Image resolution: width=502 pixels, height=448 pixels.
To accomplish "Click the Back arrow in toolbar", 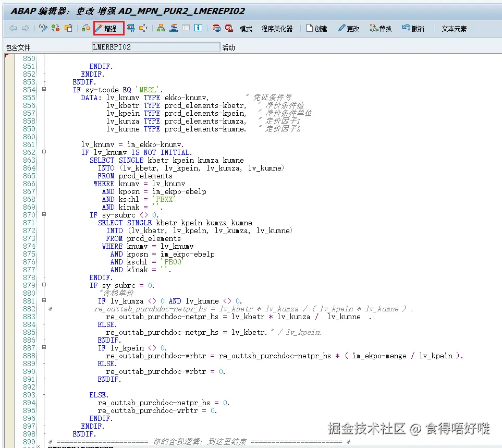I will [x=13, y=28].
